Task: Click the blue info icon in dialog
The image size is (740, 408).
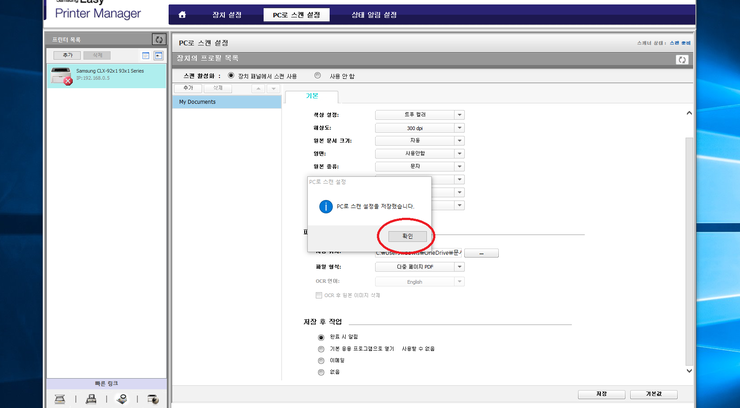Action: (326, 207)
